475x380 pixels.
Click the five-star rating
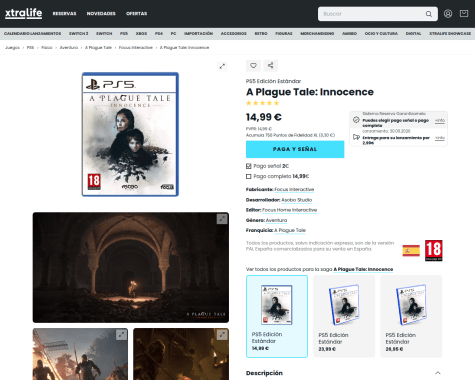(x=262, y=103)
